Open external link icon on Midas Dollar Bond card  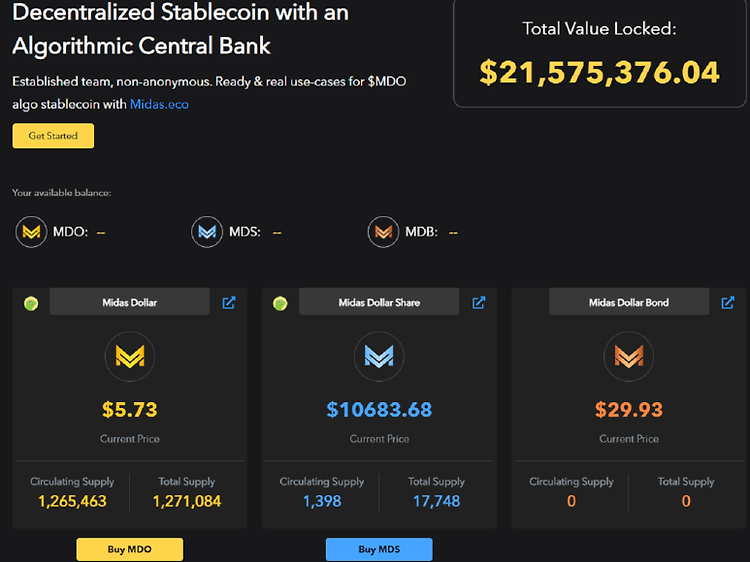click(728, 302)
